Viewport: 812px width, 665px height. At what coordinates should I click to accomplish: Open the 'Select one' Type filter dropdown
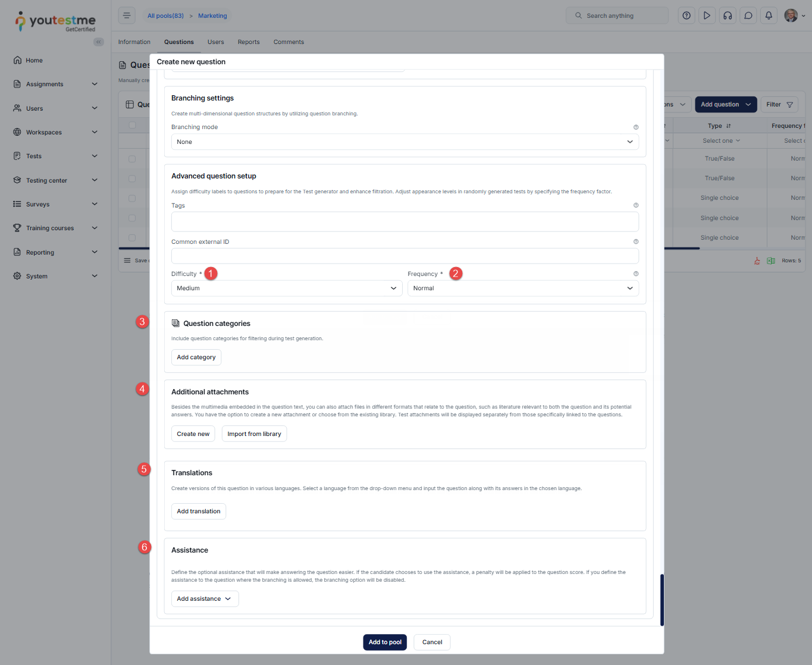721,141
